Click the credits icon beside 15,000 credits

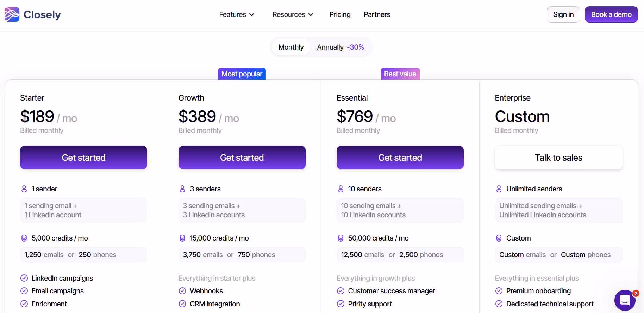click(x=182, y=238)
